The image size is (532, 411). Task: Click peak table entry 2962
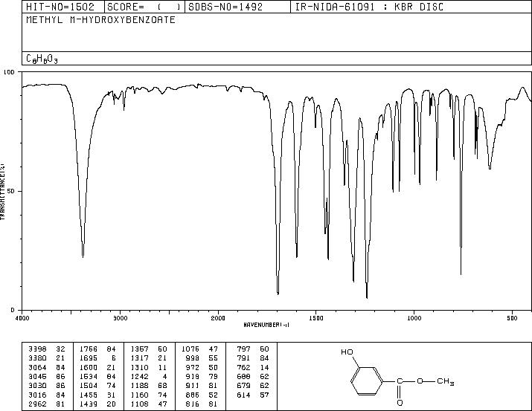[x=46, y=404]
